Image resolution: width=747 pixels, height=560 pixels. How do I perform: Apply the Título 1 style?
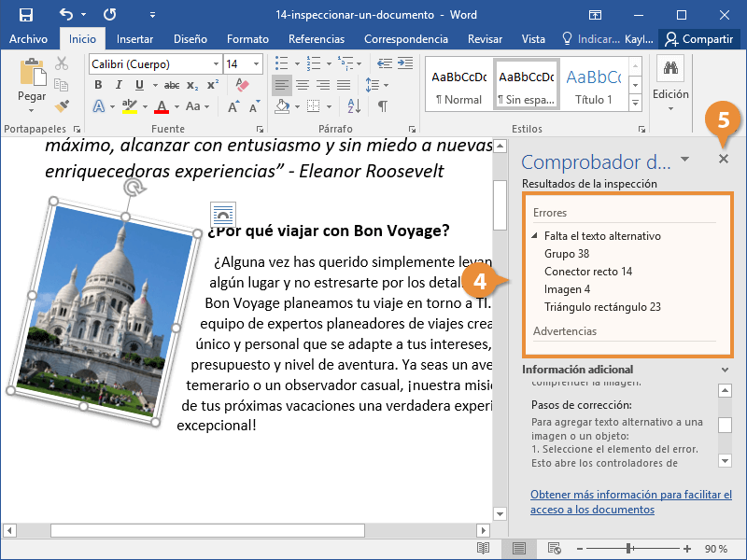594,85
